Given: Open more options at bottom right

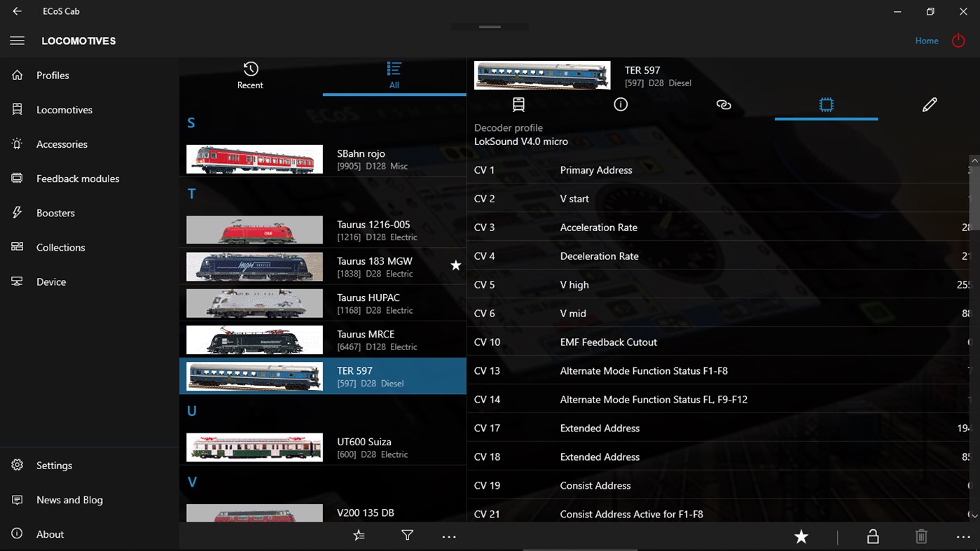Looking at the screenshot, I should pyautogui.click(x=963, y=537).
